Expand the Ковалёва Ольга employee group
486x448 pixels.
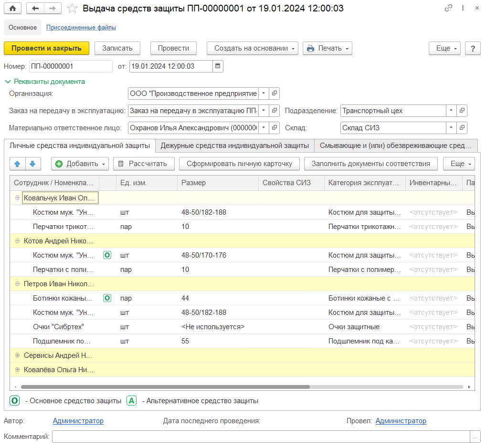(17, 370)
